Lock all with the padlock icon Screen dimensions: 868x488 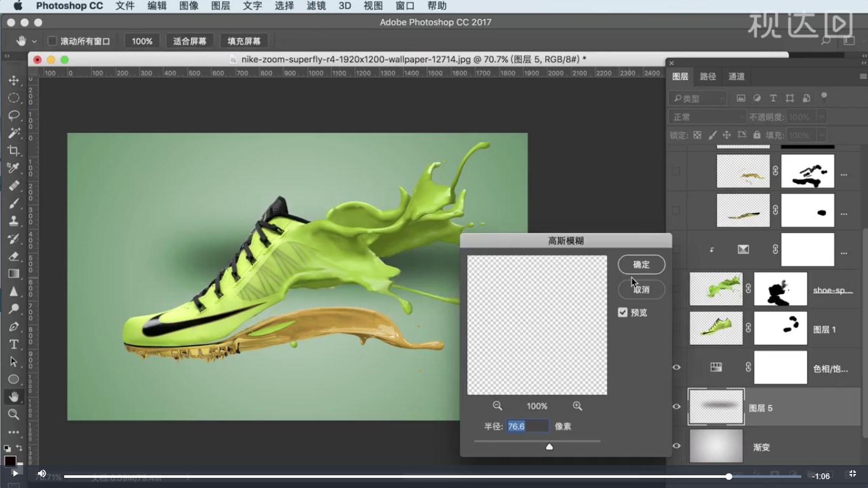(757, 135)
